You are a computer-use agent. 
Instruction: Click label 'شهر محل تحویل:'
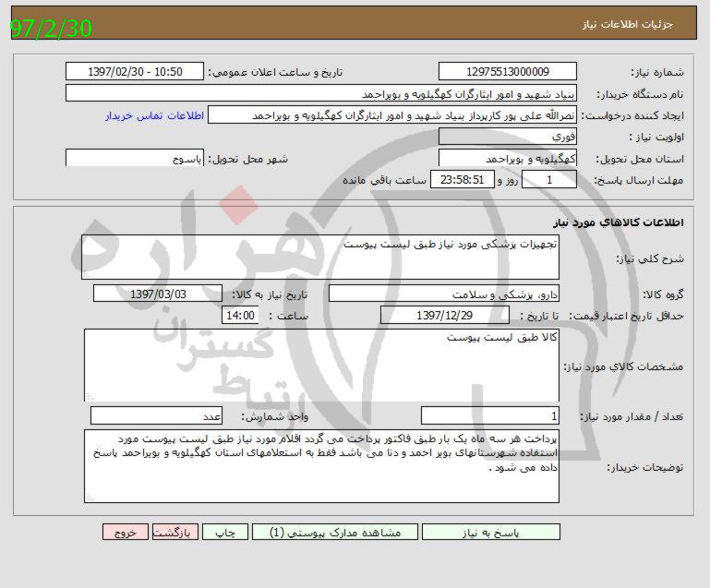click(x=247, y=159)
